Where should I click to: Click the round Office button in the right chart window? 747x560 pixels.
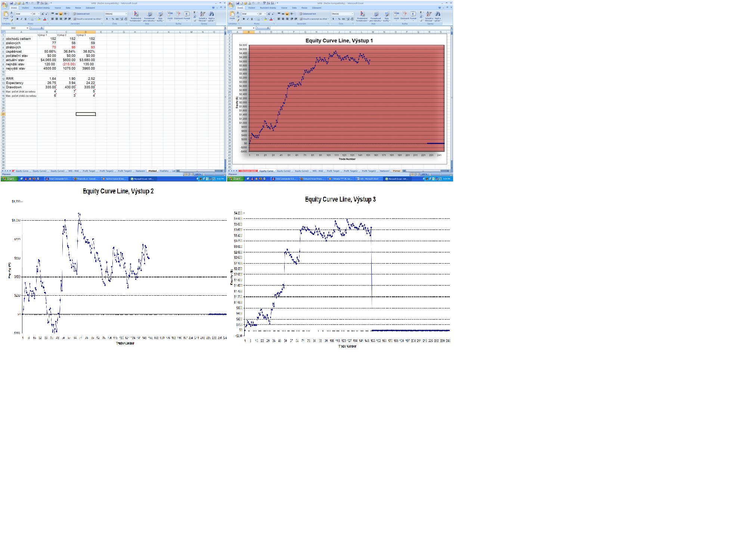[x=231, y=4]
